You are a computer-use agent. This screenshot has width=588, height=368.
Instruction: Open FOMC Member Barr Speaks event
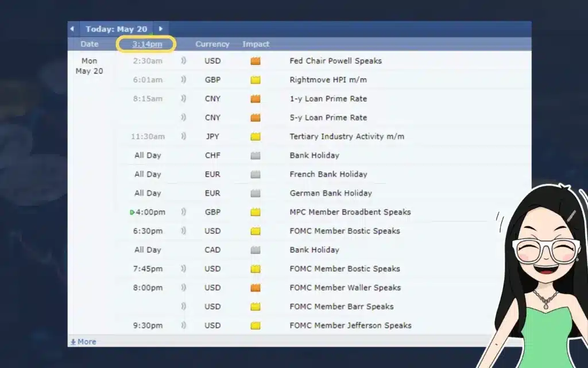(342, 306)
